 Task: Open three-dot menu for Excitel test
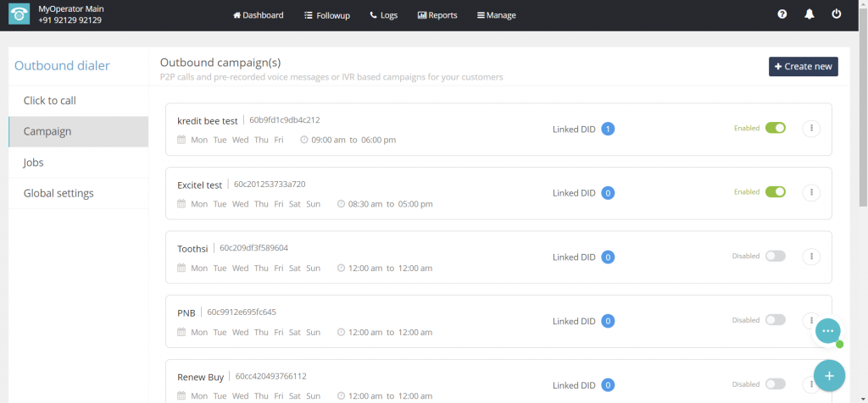tap(811, 192)
